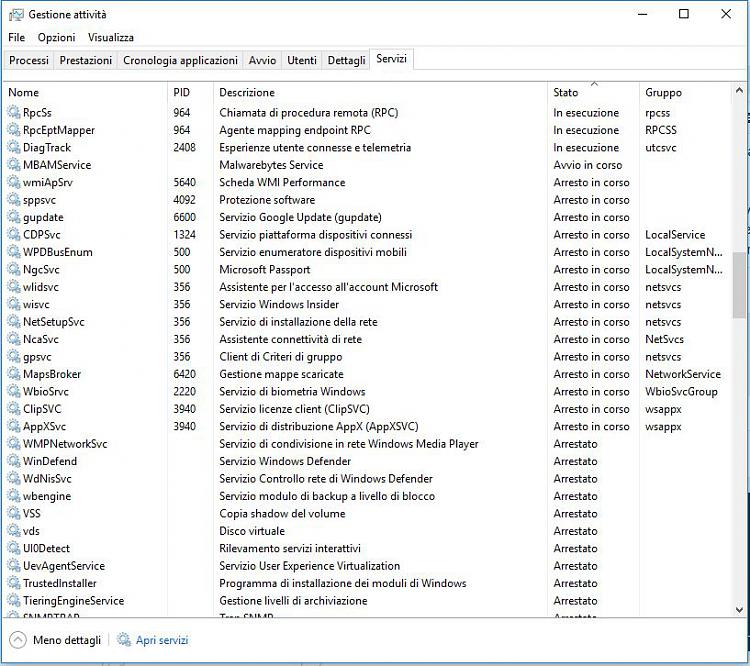
Task: Select the sppsvc gear icon
Action: pyautogui.click(x=14, y=200)
